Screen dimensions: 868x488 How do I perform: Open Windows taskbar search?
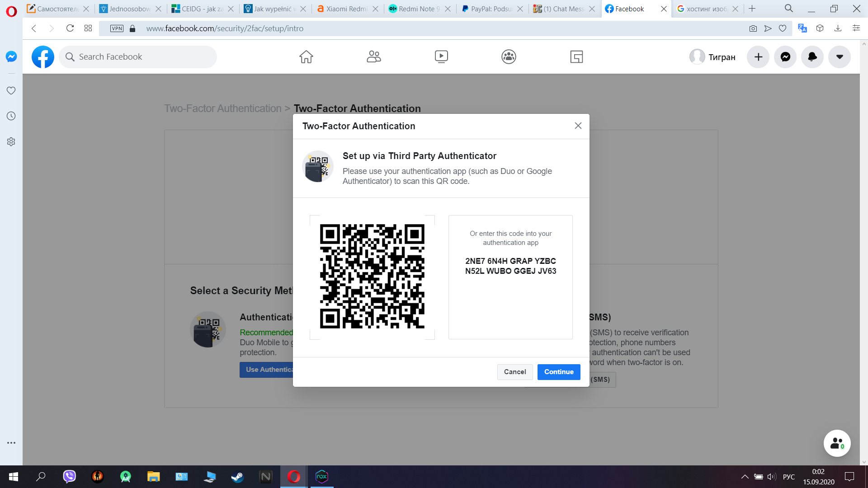point(41,477)
